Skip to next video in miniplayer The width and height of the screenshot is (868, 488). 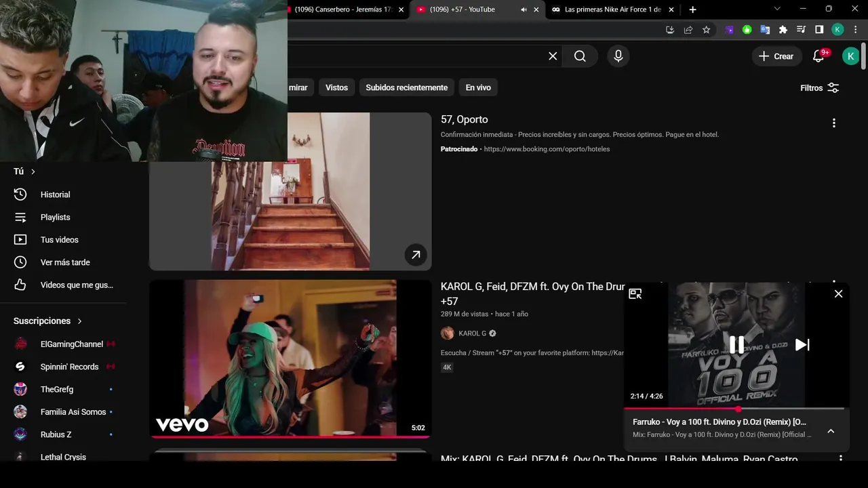tap(802, 345)
